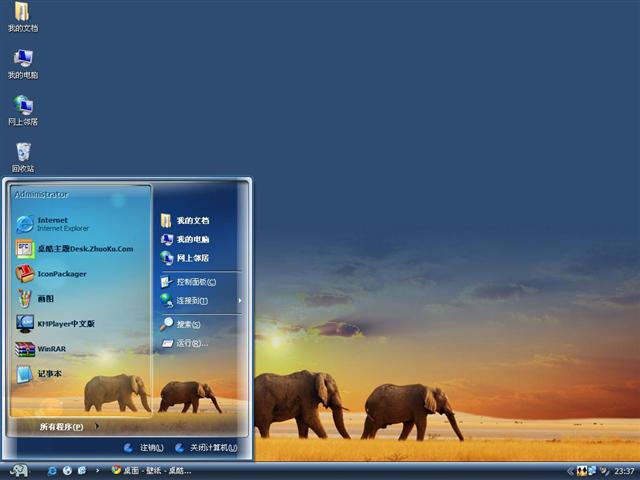640x480 pixels.
Task: Select the 我的文档 desktop folder icon
Action: [22, 15]
